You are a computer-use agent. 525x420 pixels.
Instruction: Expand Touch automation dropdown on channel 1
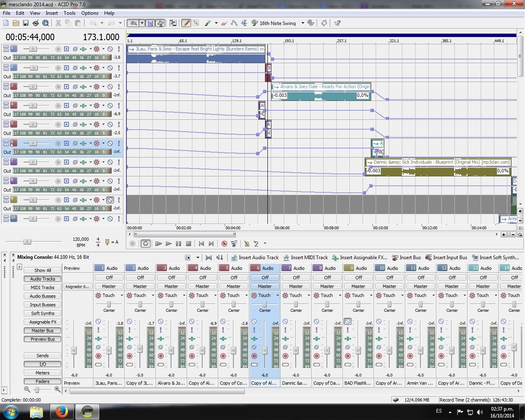(122, 295)
